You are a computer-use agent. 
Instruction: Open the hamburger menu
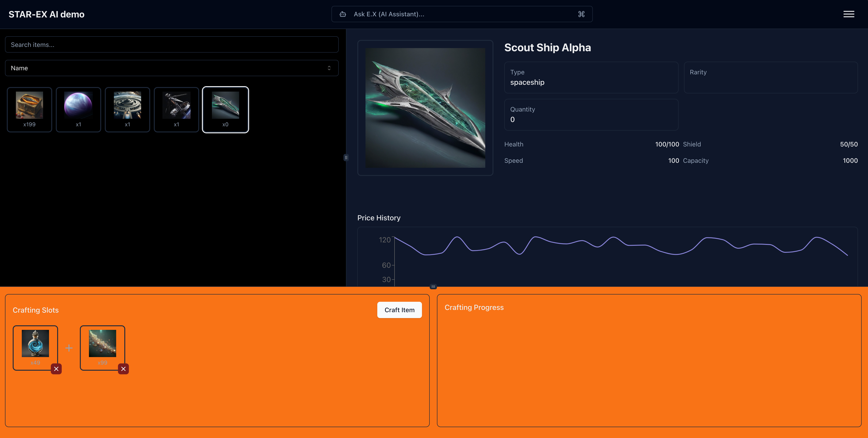pos(848,14)
